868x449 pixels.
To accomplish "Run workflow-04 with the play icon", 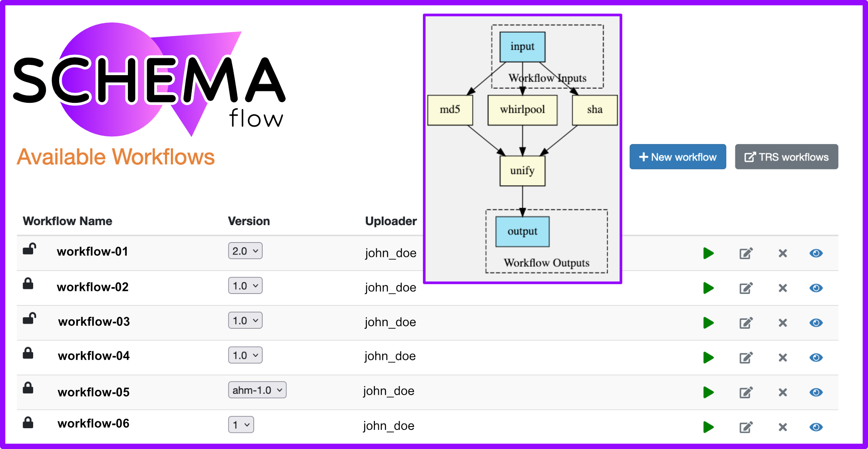I will 708,358.
